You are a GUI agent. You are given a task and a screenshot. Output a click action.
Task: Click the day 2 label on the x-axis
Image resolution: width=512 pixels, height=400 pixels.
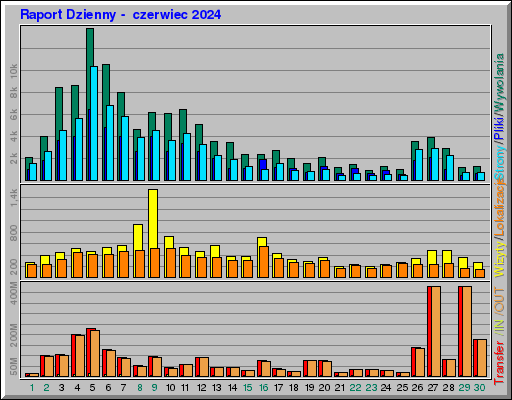click(x=46, y=388)
